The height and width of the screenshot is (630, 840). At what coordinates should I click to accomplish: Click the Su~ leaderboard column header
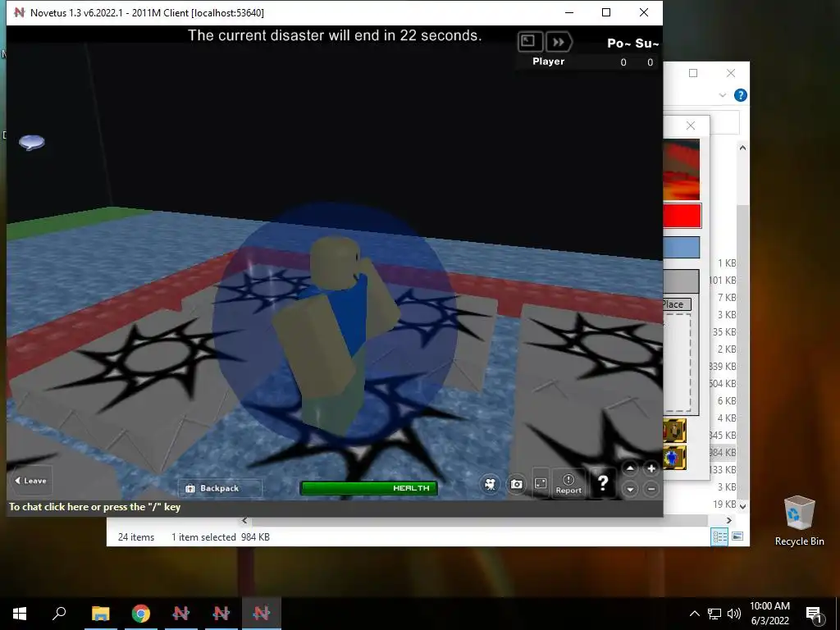[x=647, y=43]
